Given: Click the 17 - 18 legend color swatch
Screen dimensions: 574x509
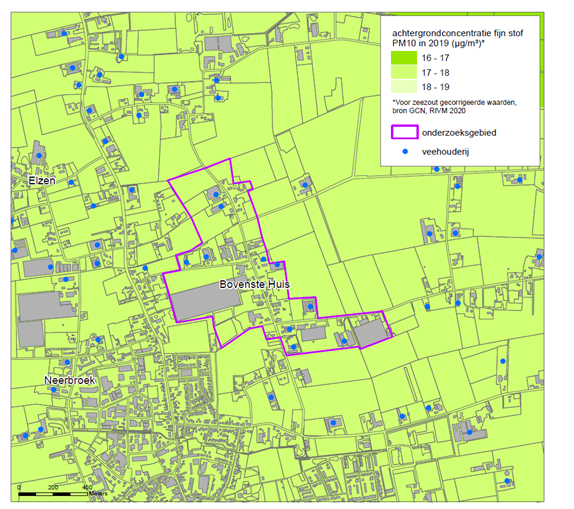Looking at the screenshot, I should coord(404,73).
